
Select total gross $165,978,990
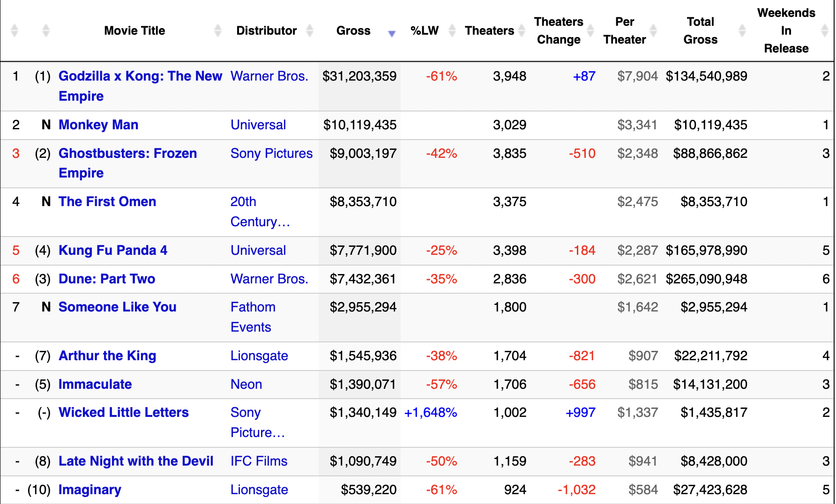point(707,250)
